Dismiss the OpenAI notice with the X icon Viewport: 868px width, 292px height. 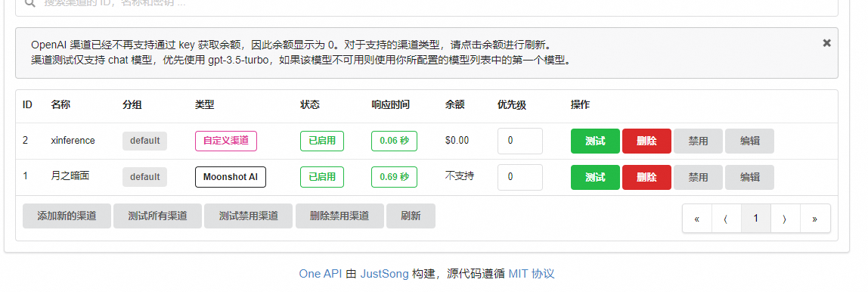[x=826, y=42]
